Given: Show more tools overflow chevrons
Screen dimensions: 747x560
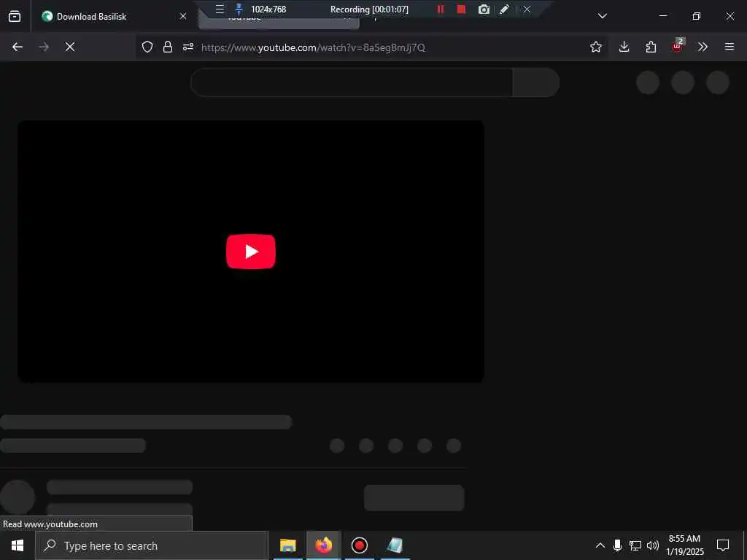Looking at the screenshot, I should tap(703, 47).
